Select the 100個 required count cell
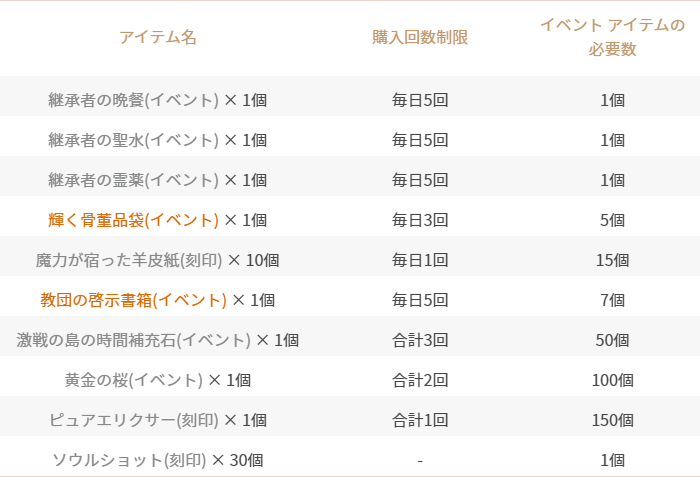This screenshot has height=477, width=700. 612,380
